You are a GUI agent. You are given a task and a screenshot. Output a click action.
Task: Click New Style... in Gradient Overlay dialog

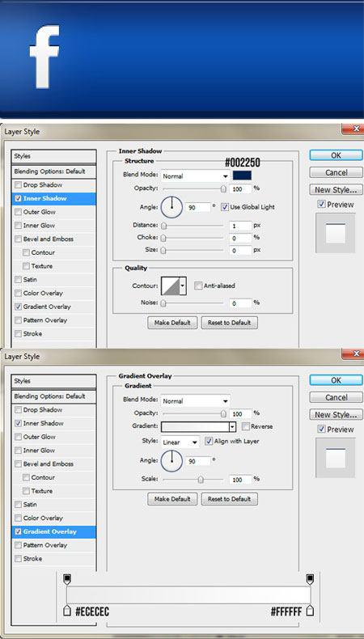(336, 414)
